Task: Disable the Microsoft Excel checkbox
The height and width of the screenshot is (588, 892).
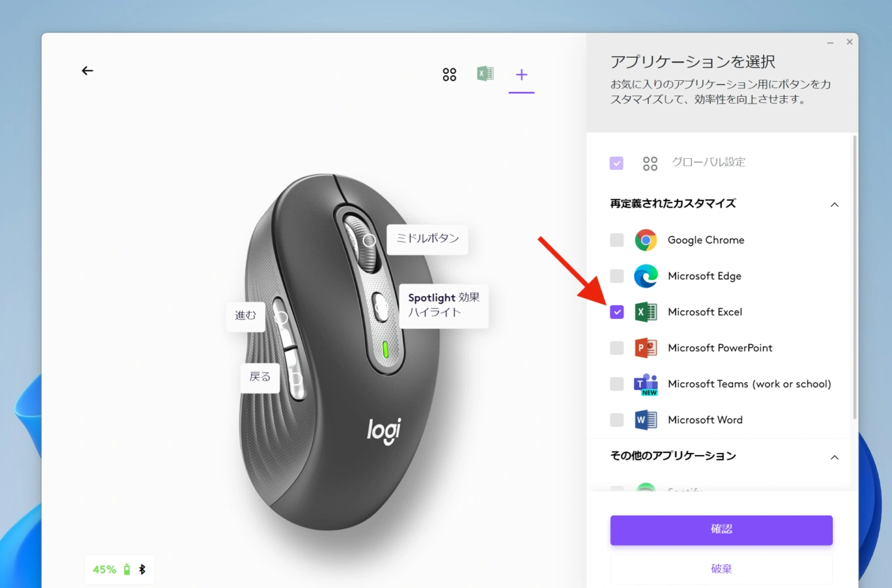Action: (x=616, y=312)
